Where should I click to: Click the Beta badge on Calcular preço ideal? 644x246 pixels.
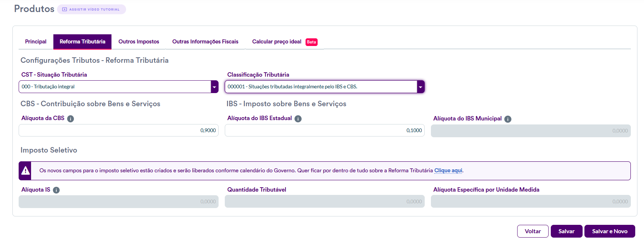pos(311,42)
